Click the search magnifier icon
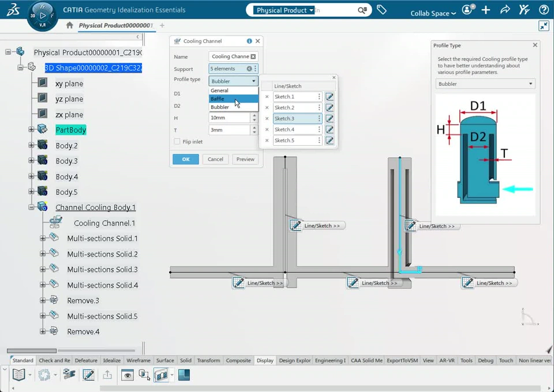 pos(362,10)
